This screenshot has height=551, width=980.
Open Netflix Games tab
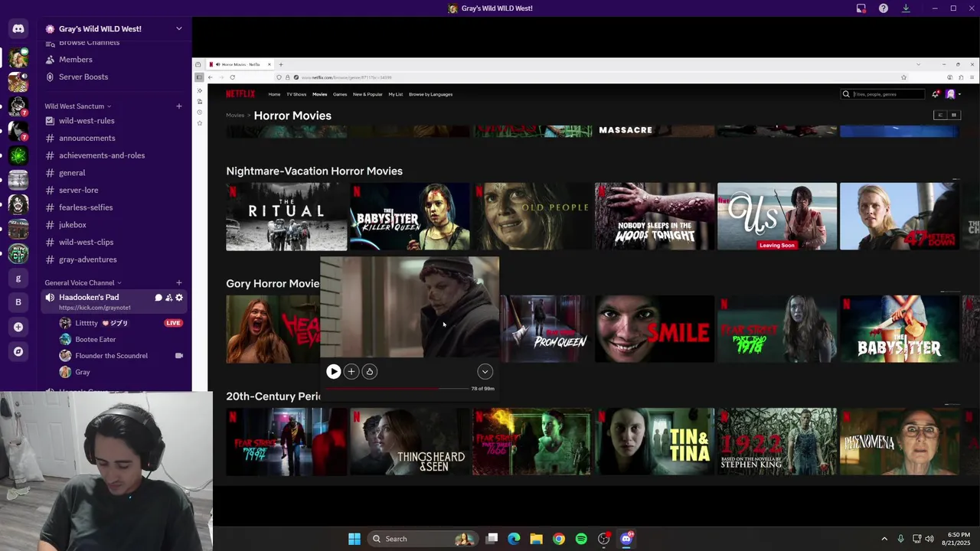coord(340,94)
